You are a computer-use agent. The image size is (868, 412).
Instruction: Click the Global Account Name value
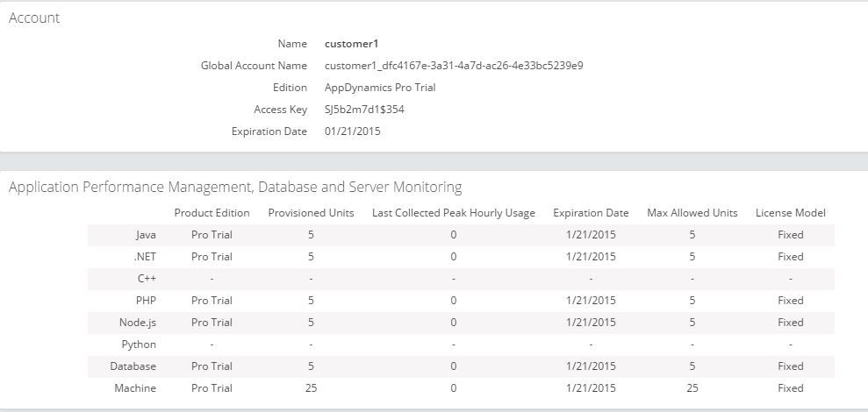point(454,66)
